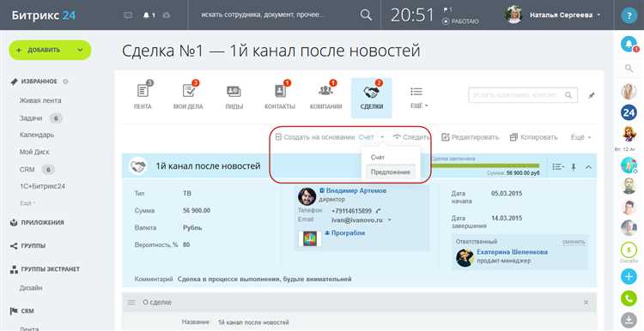This screenshot has width=644, height=331.
Task: Click the CRM search input field
Action: [523, 94]
